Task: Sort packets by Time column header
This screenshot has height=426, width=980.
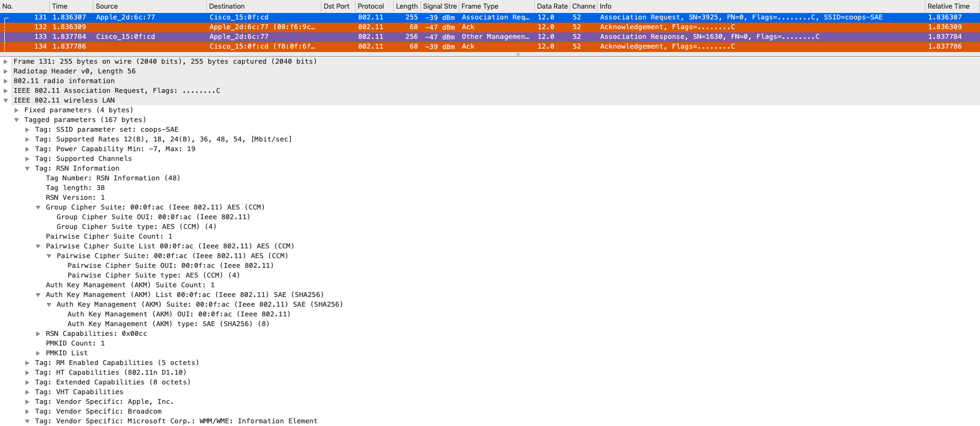Action: (59, 6)
